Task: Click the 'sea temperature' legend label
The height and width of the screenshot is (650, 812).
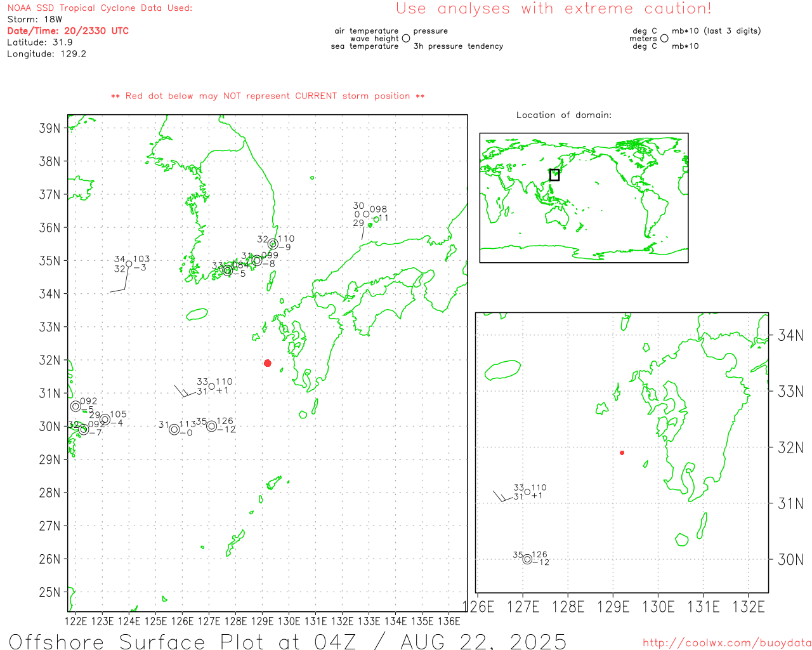Action: [365, 46]
